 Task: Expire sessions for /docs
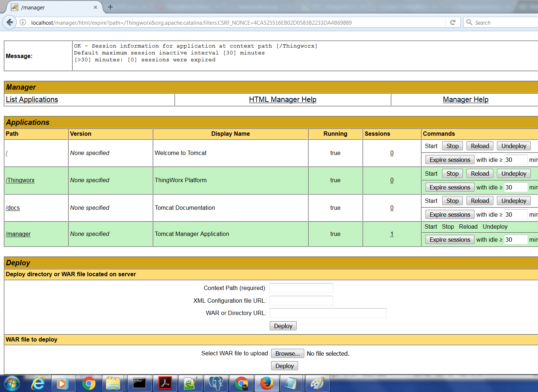[x=450, y=215]
